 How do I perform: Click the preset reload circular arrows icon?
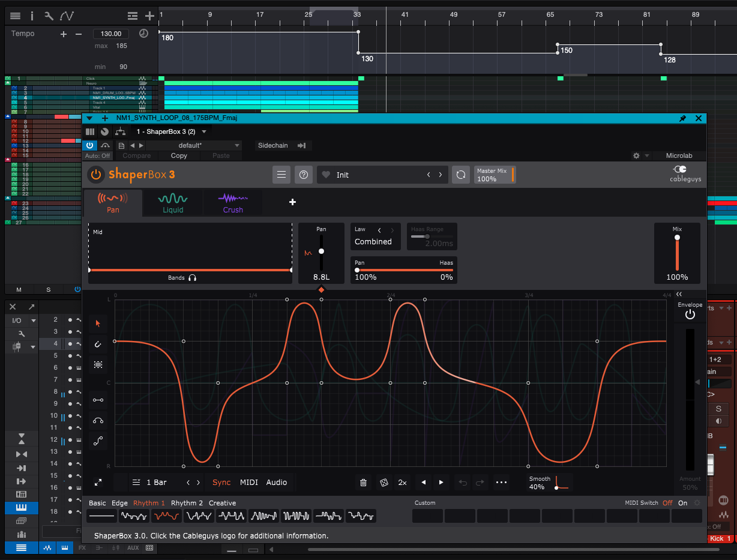[x=460, y=175]
